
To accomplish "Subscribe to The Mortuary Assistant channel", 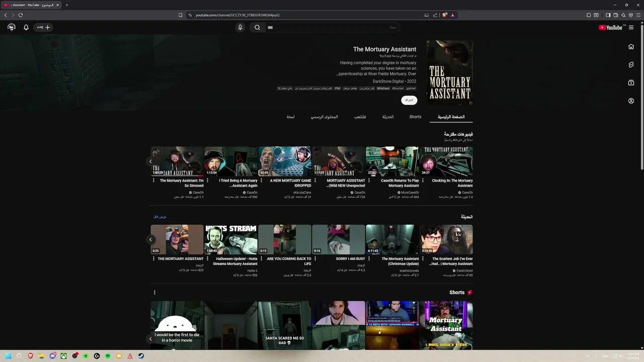I will coord(409,100).
